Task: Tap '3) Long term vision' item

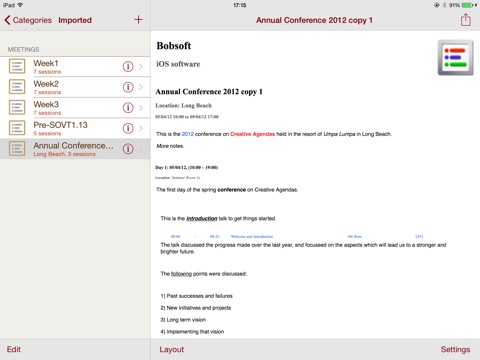Action: (183, 320)
